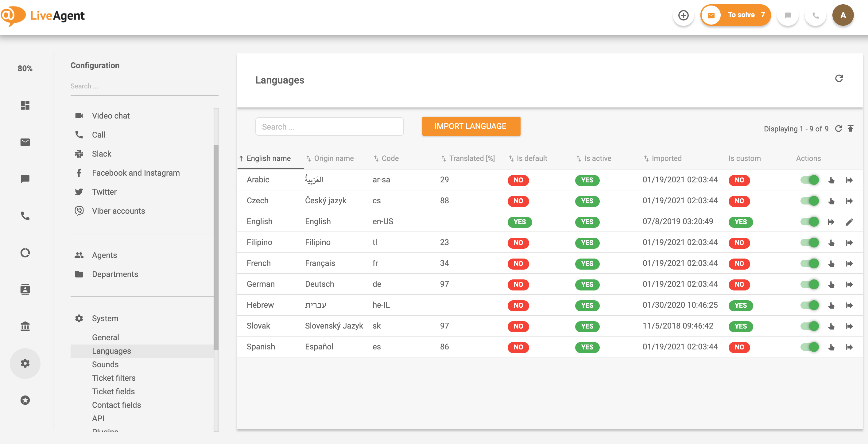Switch off the Spanish language toggle

pos(809,347)
